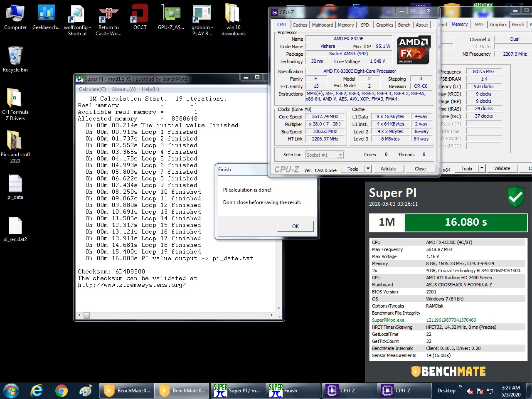Click the CPU-Z title bar icon

click(274, 12)
